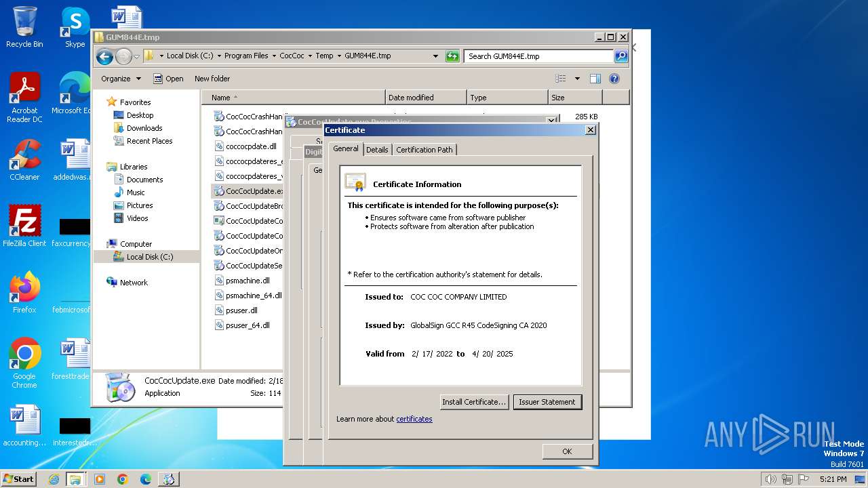Viewport: 868px width, 488px height.
Task: Open Internet Explorer from the taskbar
Action: pyautogui.click(x=54, y=479)
